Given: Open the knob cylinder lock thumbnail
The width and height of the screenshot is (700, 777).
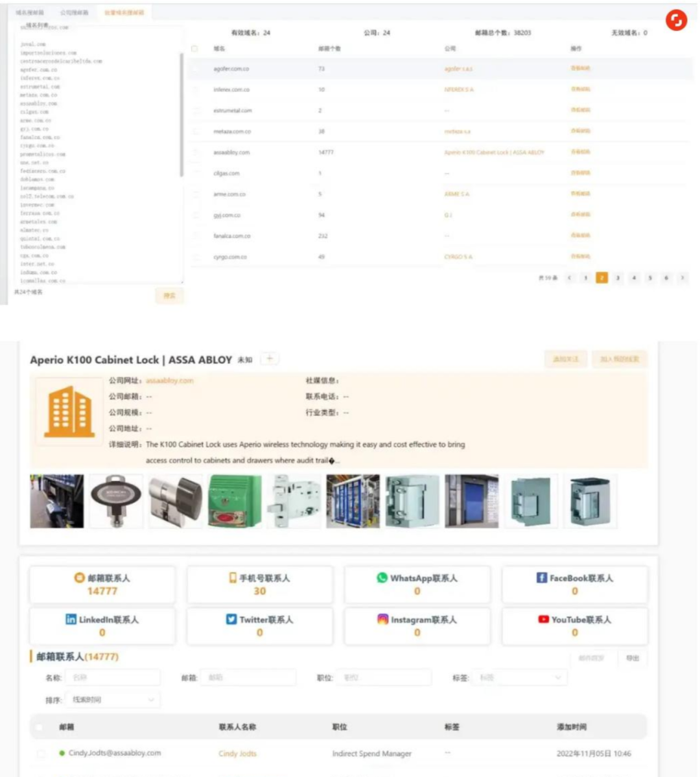Looking at the screenshot, I should coord(176,501).
